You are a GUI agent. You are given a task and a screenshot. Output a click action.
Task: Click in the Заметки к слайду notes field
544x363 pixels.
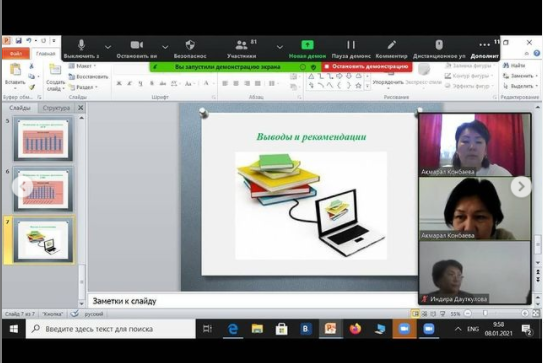pos(253,301)
